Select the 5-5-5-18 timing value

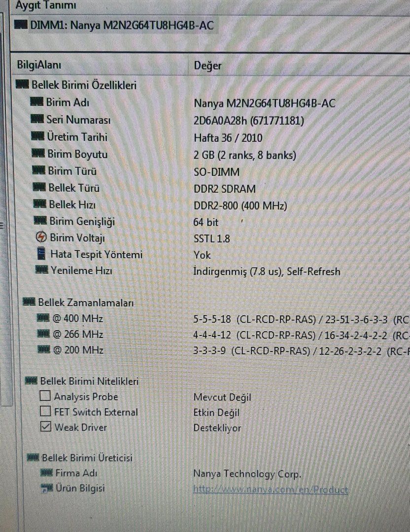pos(212,319)
